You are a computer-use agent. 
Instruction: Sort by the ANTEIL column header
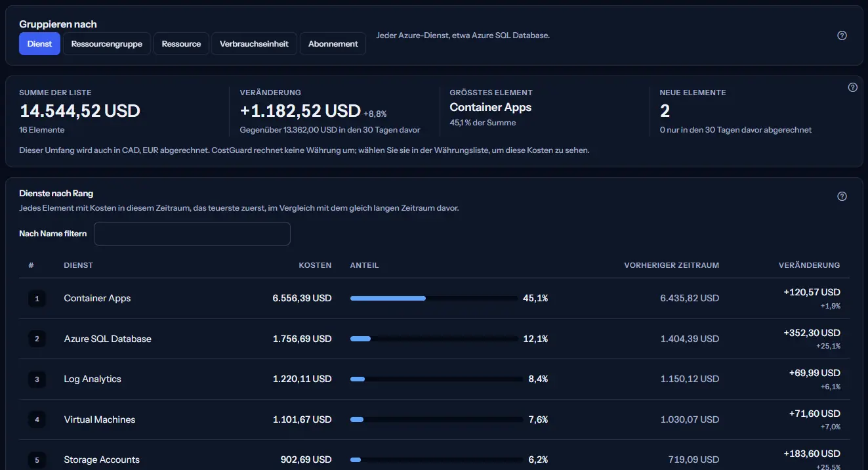coord(365,265)
